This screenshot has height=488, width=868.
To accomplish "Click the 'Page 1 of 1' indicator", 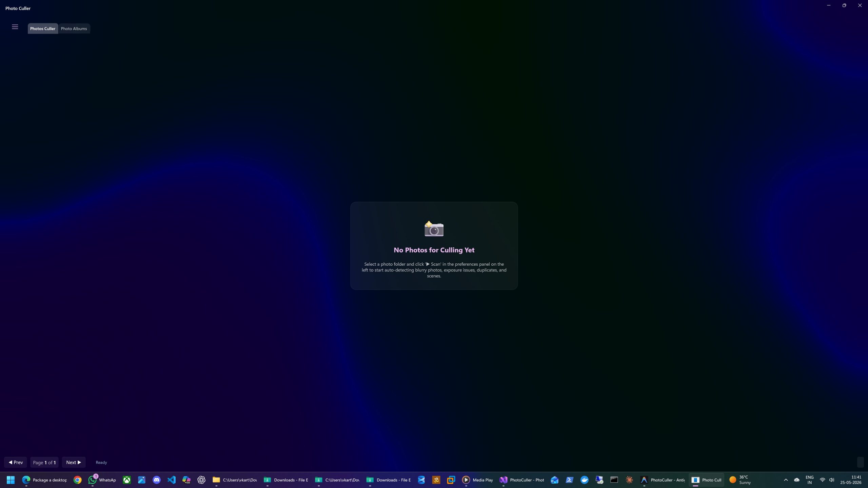I will pos(44,462).
